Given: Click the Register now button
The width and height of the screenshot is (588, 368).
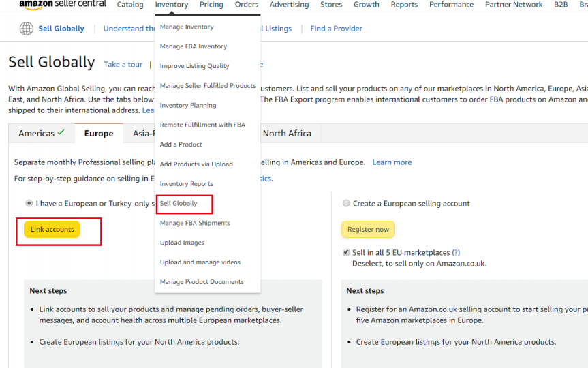Looking at the screenshot, I should [x=368, y=229].
